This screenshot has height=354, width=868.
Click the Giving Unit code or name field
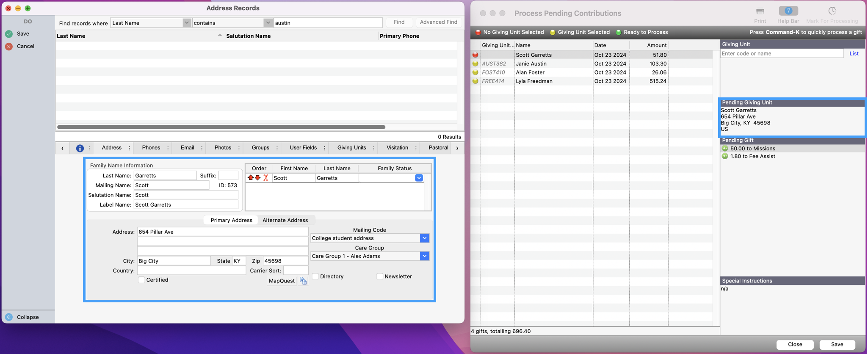click(782, 53)
